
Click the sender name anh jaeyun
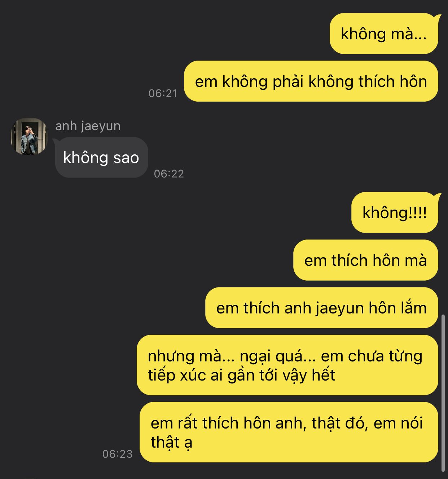pos(88,126)
